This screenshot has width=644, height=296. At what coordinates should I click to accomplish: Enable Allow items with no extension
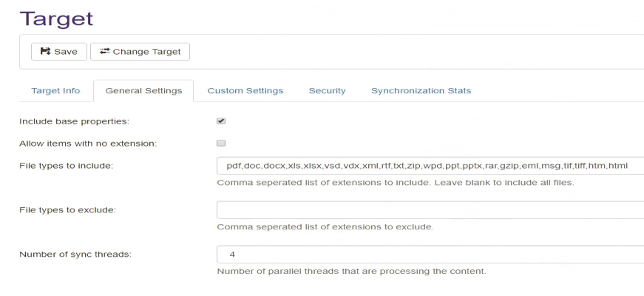221,143
